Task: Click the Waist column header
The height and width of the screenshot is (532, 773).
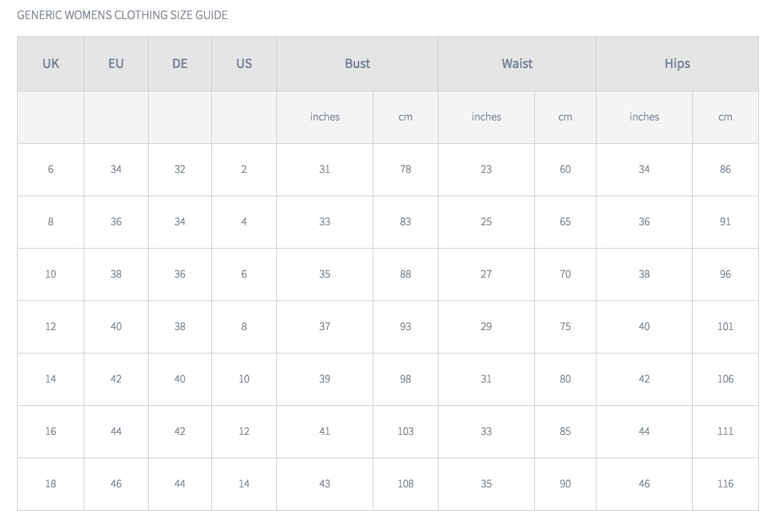Action: point(517,64)
